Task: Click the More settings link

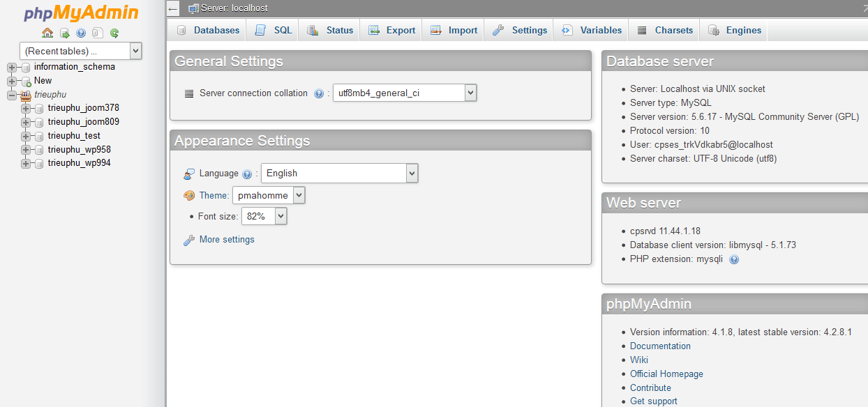Action: click(x=227, y=240)
